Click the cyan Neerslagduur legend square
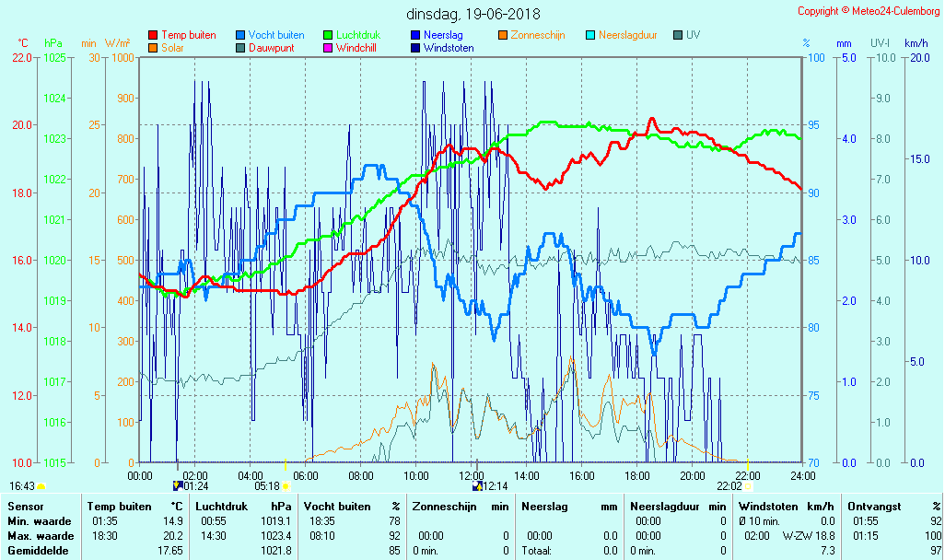 [x=590, y=35]
